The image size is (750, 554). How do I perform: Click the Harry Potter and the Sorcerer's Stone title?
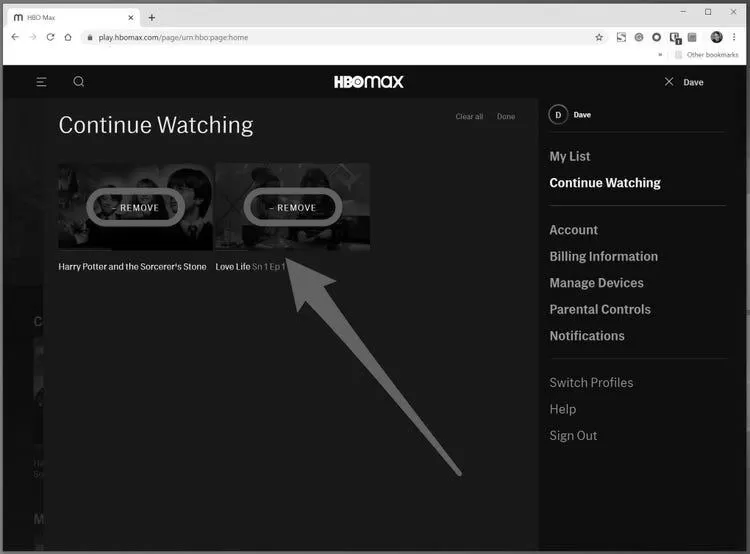132,266
